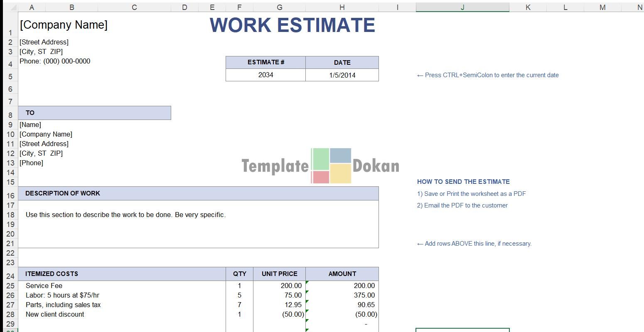Image resolution: width=644 pixels, height=332 pixels.
Task: Click the UNIT PRICE column heading
Action: (x=279, y=274)
